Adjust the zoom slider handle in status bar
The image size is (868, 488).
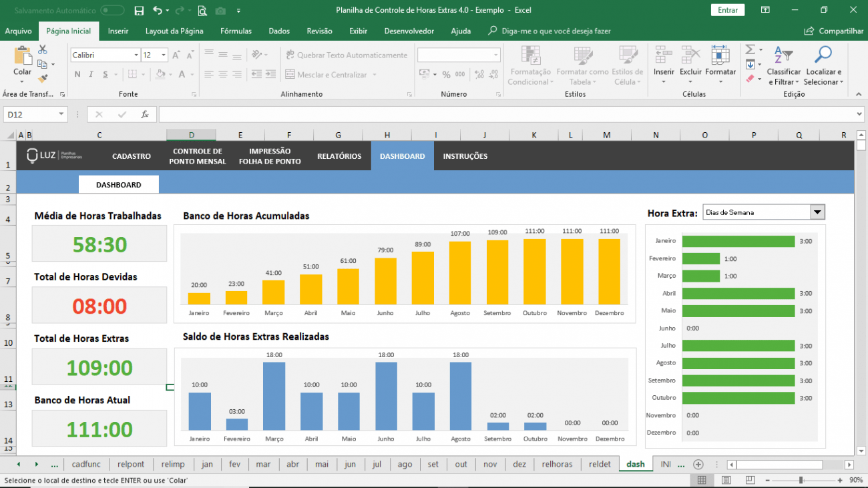click(801, 480)
